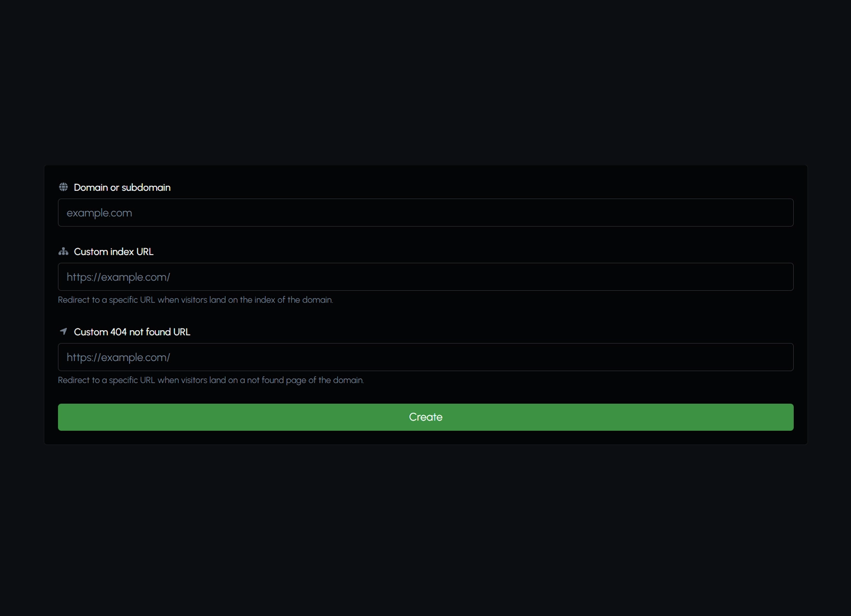This screenshot has height=616, width=851.
Task: Click the 'Domain or subdomain' label
Action: tap(122, 188)
